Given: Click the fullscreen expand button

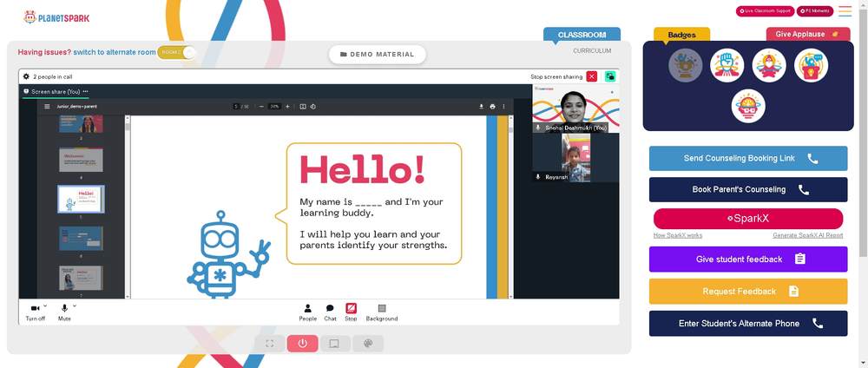Looking at the screenshot, I should 270,344.
